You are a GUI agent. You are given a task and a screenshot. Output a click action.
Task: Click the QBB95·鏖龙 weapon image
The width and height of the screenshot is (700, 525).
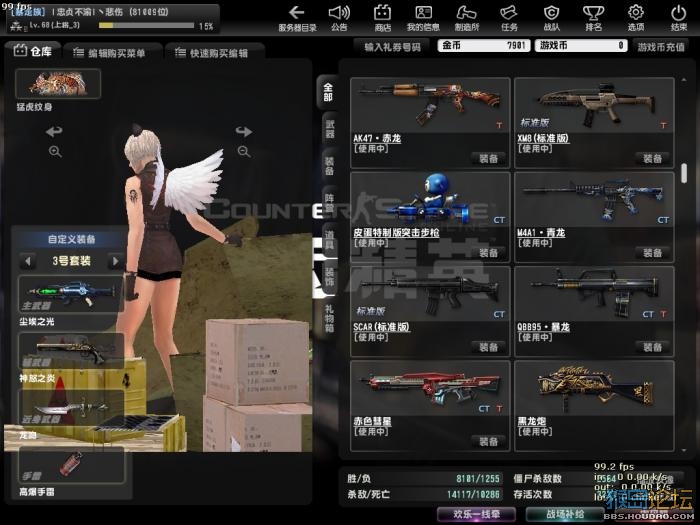click(x=594, y=293)
